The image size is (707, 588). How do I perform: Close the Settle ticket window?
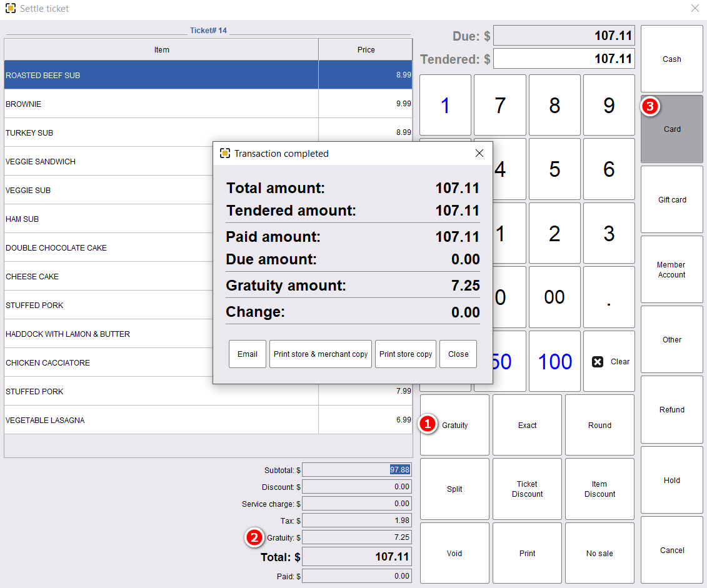point(695,8)
